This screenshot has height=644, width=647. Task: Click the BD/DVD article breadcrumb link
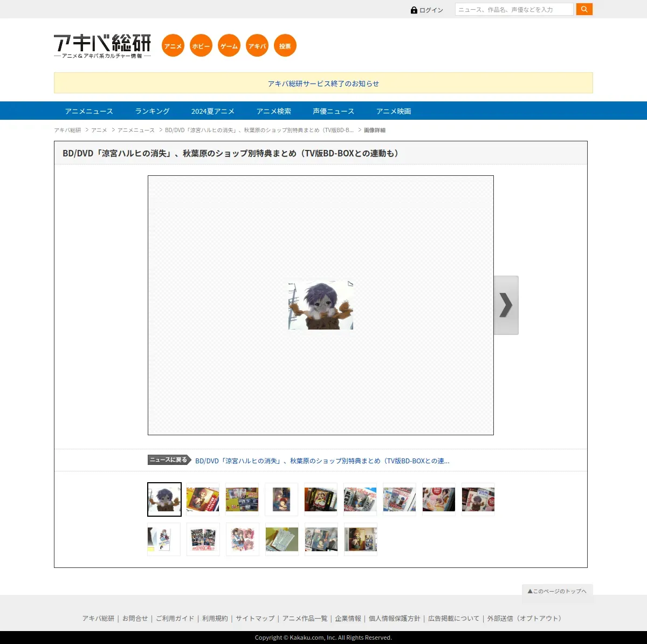coord(259,130)
